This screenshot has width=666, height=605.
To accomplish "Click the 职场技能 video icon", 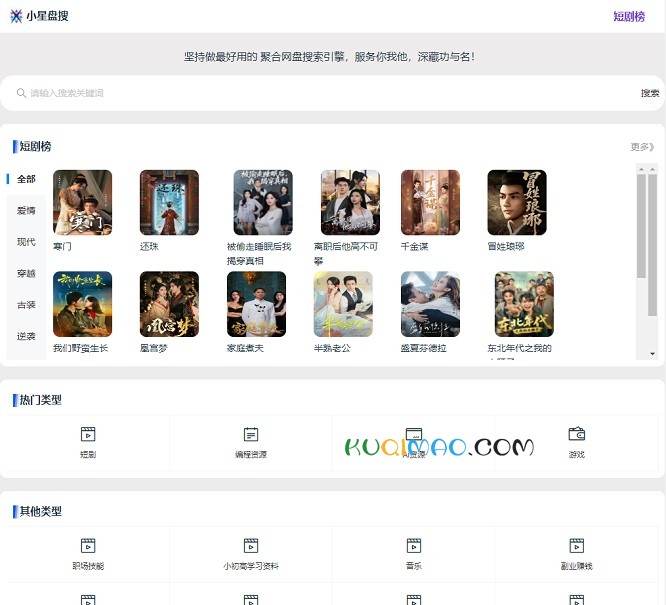I will pos(88,546).
